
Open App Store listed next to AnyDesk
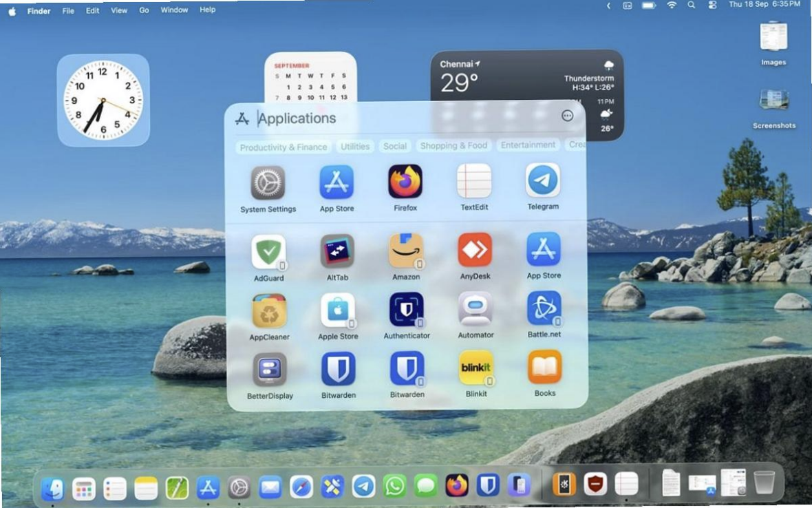544,249
